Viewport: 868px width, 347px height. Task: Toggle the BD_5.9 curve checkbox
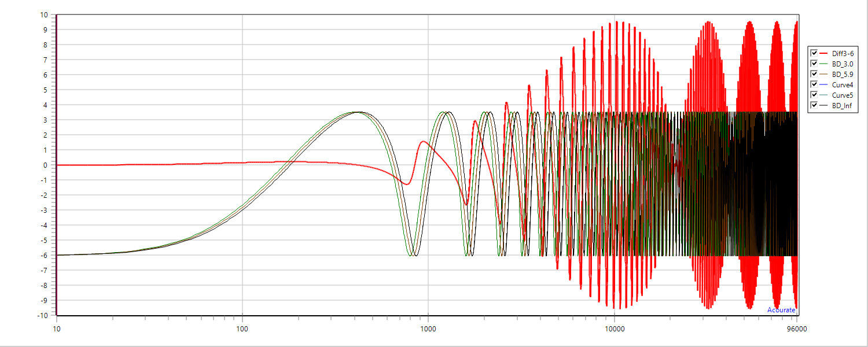point(814,74)
